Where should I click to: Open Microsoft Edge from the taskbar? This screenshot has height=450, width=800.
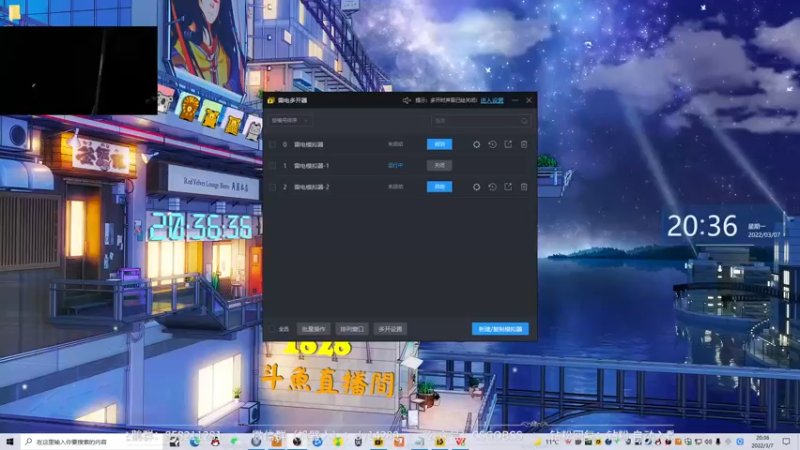tap(195, 442)
